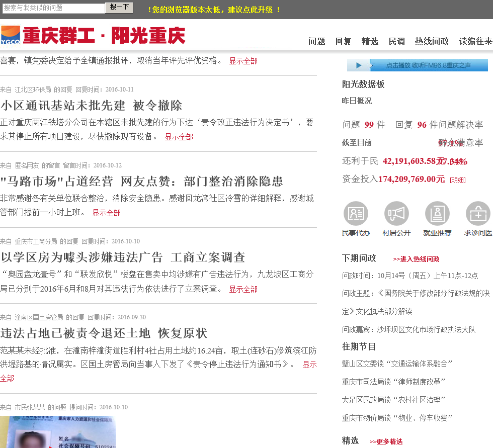Image resolution: width=493 pixels, height=448 pixels.
Task: Click the 搜索与我类似的问题 search field
Action: [53, 8]
